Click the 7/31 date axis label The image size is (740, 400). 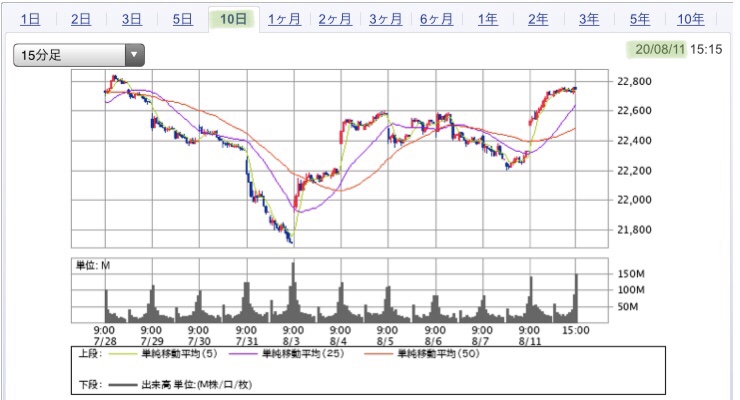(x=246, y=341)
